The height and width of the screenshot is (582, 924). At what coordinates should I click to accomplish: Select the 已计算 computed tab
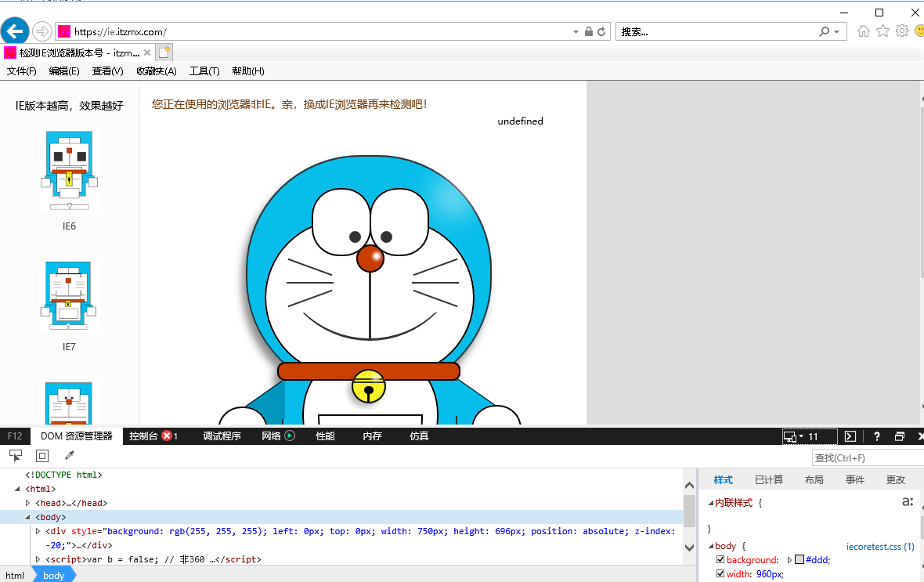[769, 479]
